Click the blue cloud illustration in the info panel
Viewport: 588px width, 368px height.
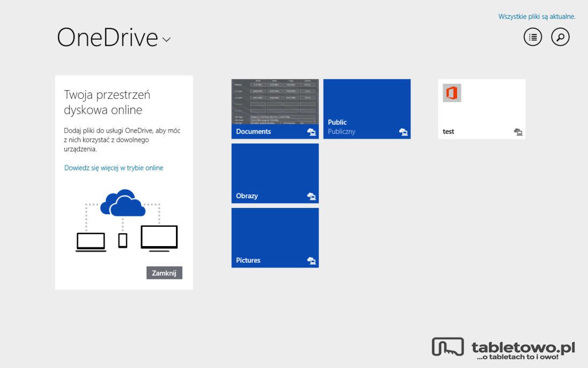click(x=123, y=203)
